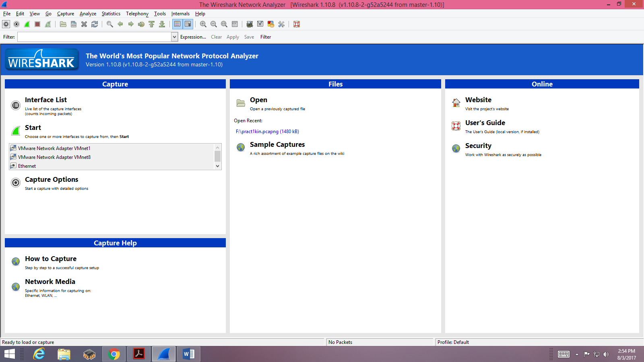
Task: Open the Telephony menu
Action: tap(137, 14)
